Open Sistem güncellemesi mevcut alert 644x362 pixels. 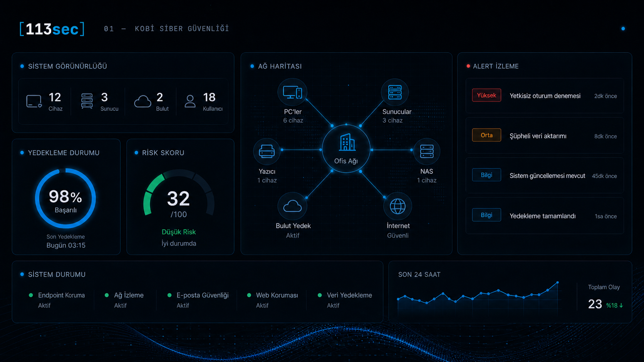pyautogui.click(x=545, y=175)
